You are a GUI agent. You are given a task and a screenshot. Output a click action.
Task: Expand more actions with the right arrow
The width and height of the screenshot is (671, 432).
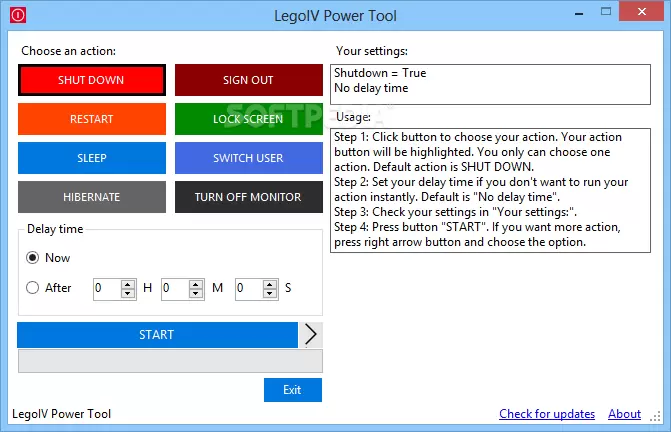coord(311,334)
